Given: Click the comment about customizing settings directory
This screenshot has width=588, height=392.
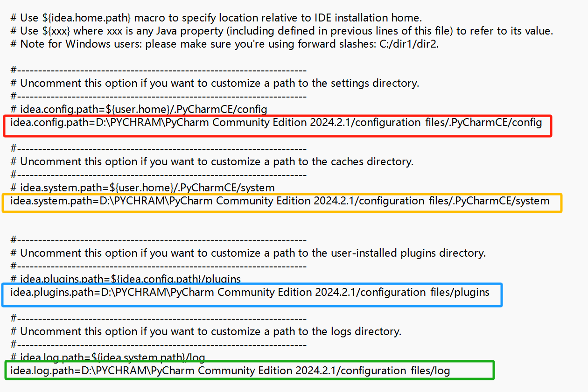Looking at the screenshot, I should click(215, 84).
